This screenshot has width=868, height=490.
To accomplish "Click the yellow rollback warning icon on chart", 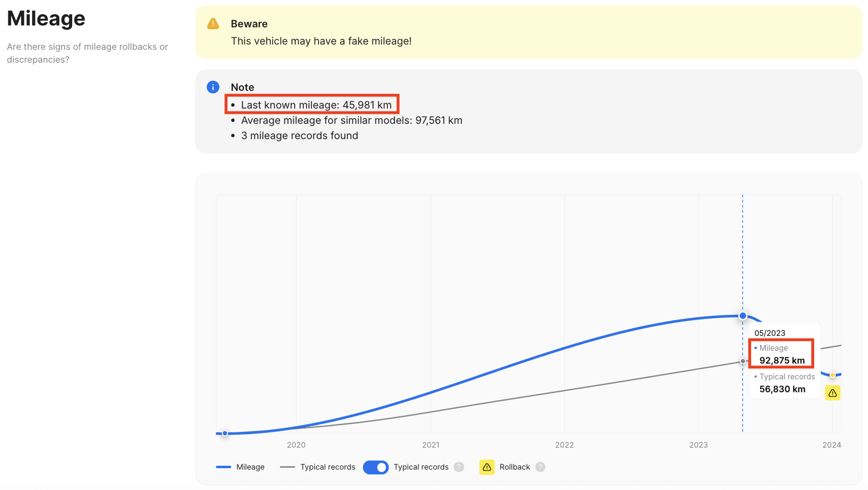I will pos(832,393).
